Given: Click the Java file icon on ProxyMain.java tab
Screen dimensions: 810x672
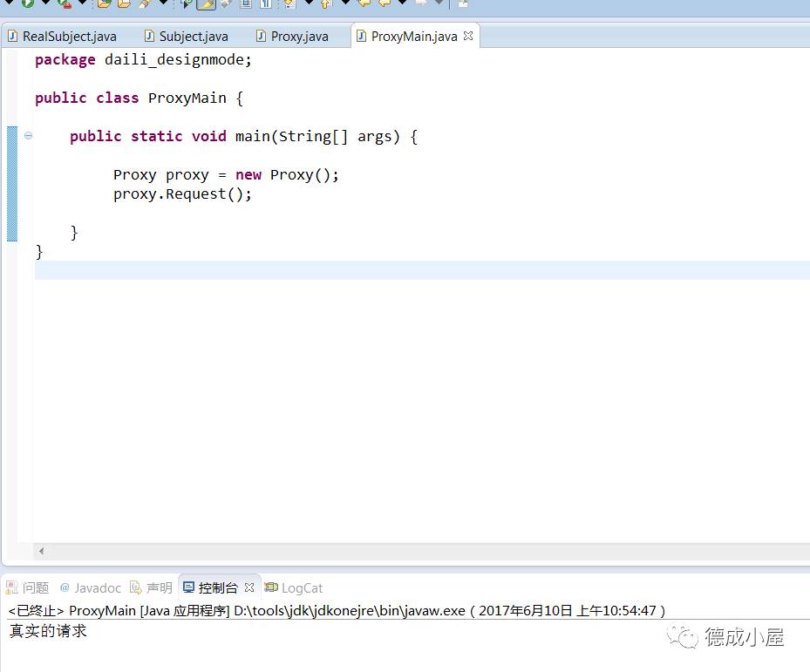Looking at the screenshot, I should [x=361, y=36].
